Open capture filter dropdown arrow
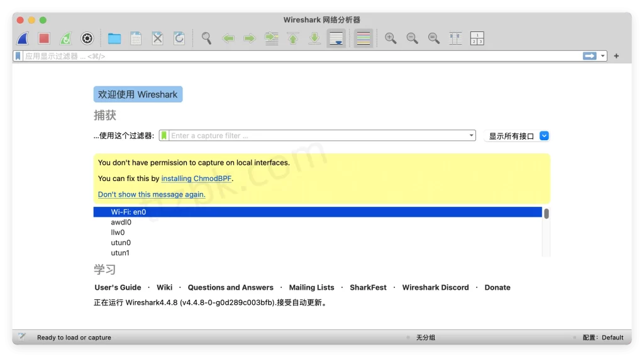This screenshot has height=357, width=644. (x=471, y=135)
